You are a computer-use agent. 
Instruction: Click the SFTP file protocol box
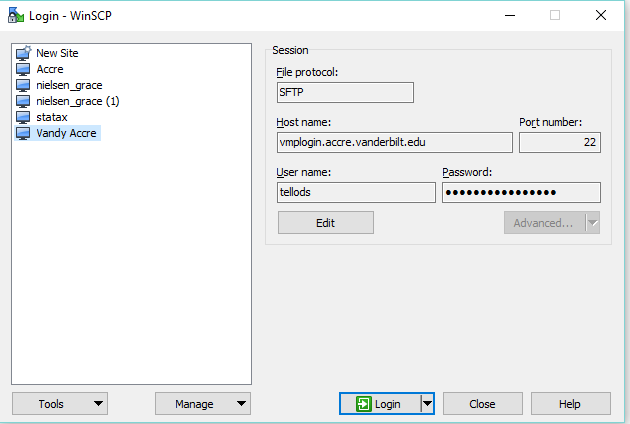click(345, 92)
